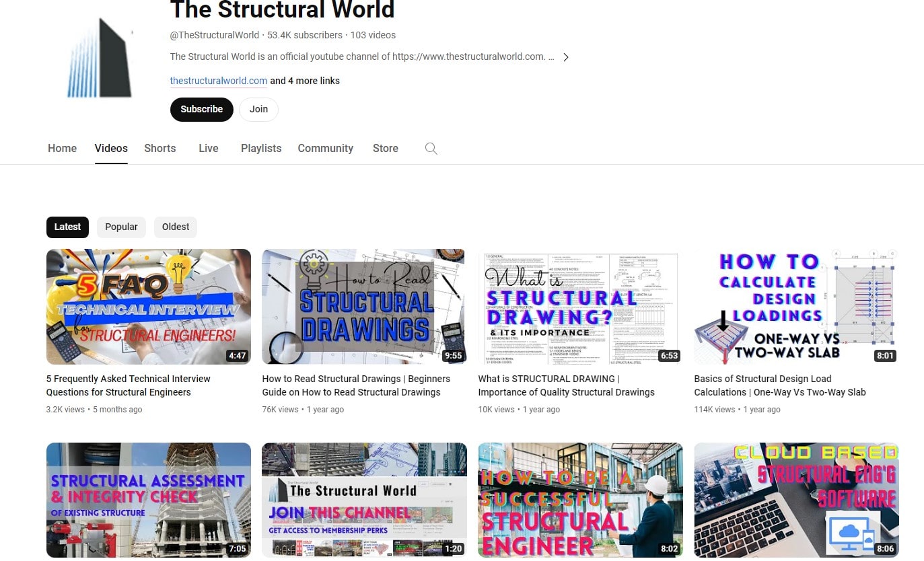
Task: Play the 5 FAQ Technical Interview thumbnail
Action: tap(149, 307)
